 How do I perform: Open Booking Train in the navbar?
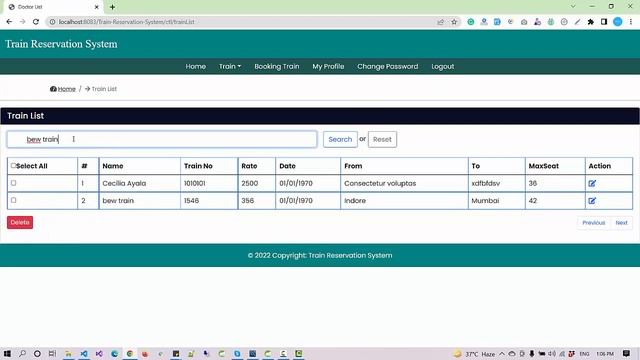tap(277, 67)
